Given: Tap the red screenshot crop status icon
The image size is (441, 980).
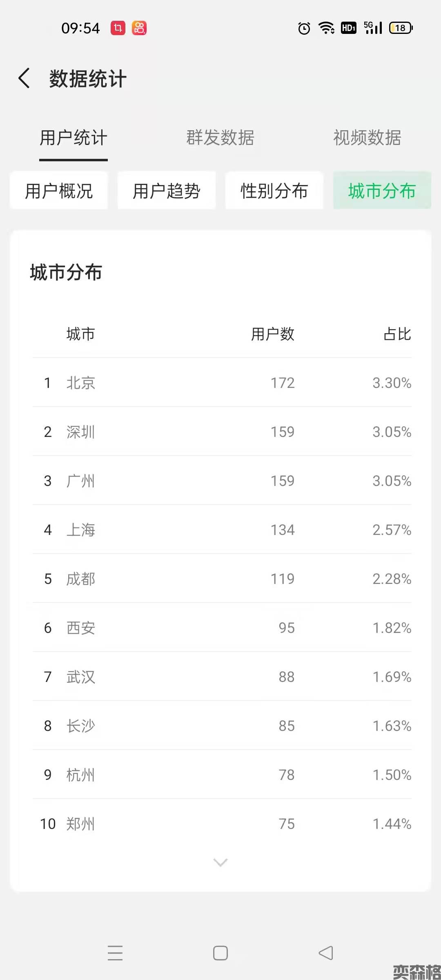Looking at the screenshot, I should tap(118, 28).
